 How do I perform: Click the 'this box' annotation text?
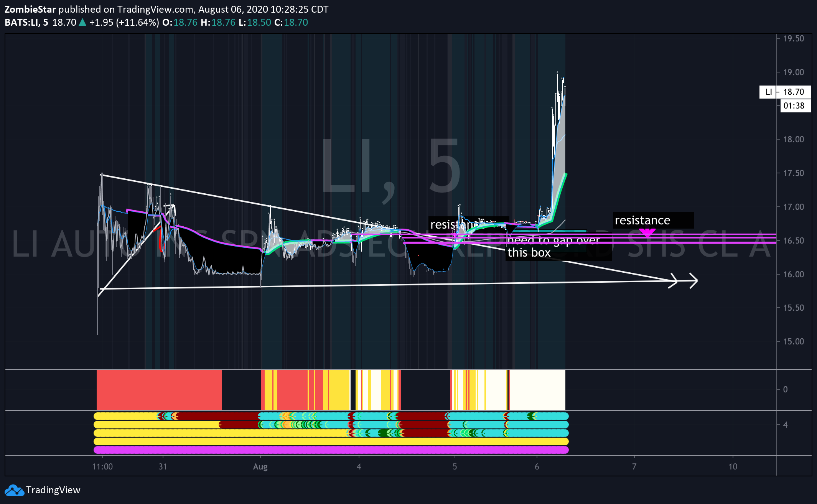(529, 253)
